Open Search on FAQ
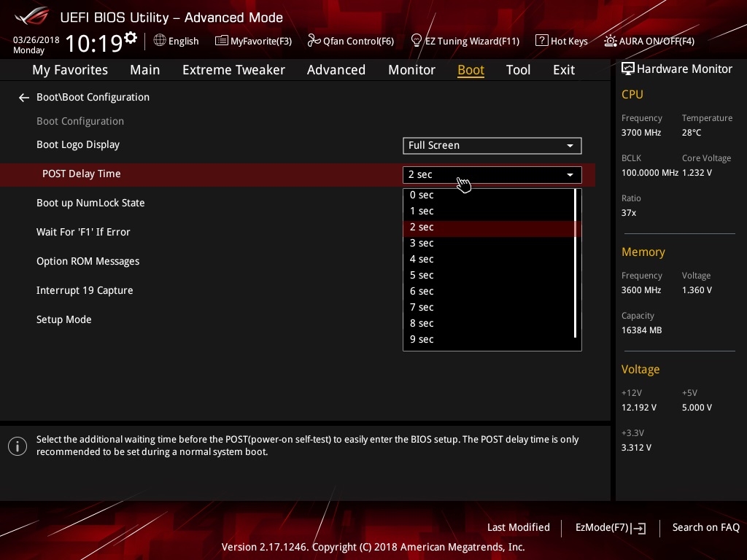 tap(705, 528)
